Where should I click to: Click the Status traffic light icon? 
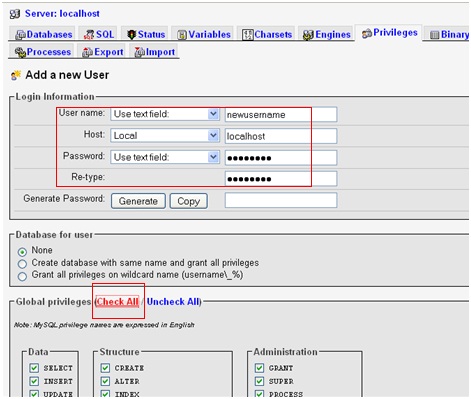tap(132, 35)
